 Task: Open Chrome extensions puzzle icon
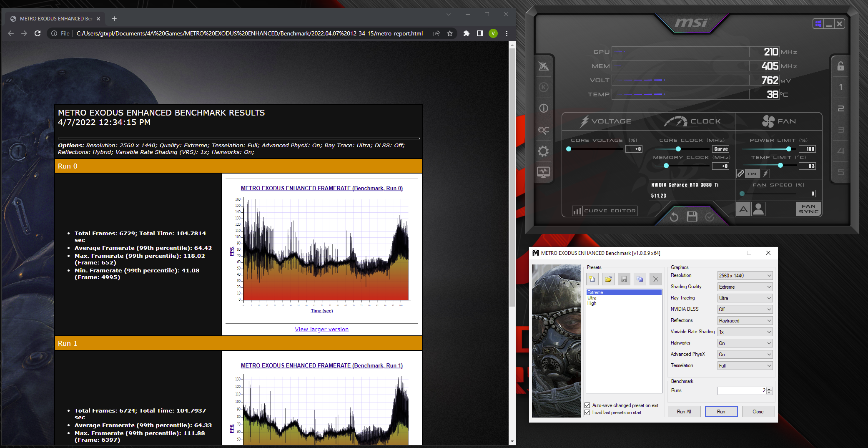467,33
